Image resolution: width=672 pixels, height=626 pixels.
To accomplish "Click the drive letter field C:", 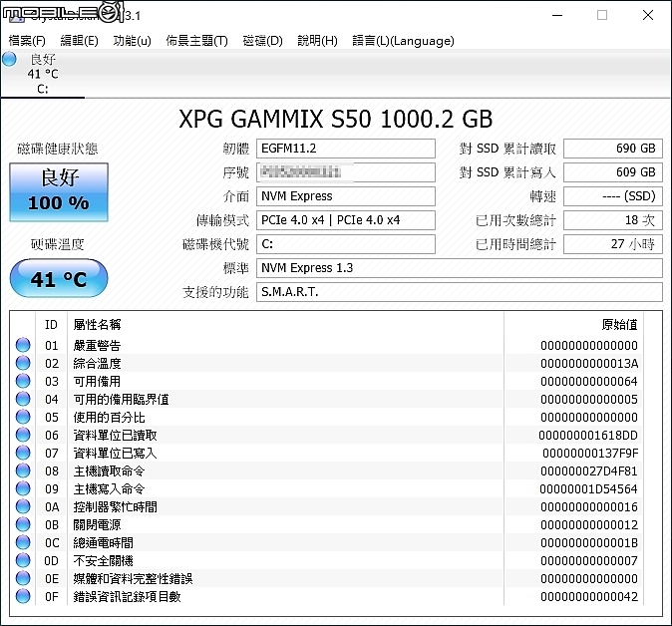I will click(346, 244).
